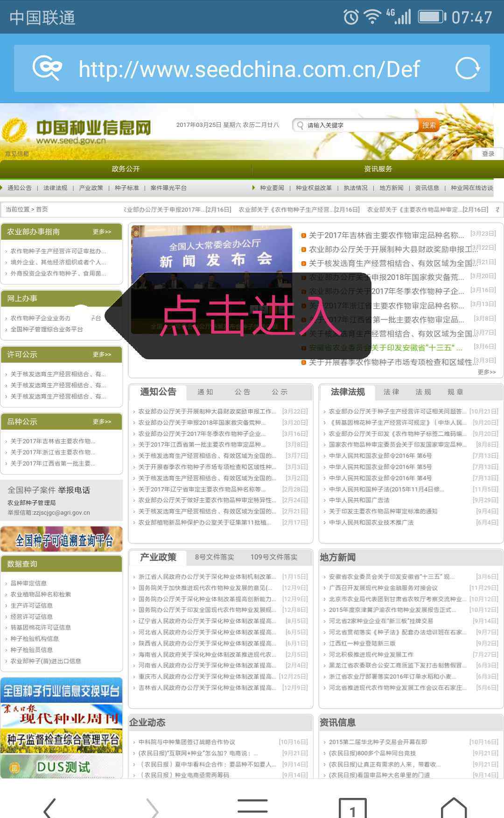Open 品种审定信息 data query

tap(28, 583)
